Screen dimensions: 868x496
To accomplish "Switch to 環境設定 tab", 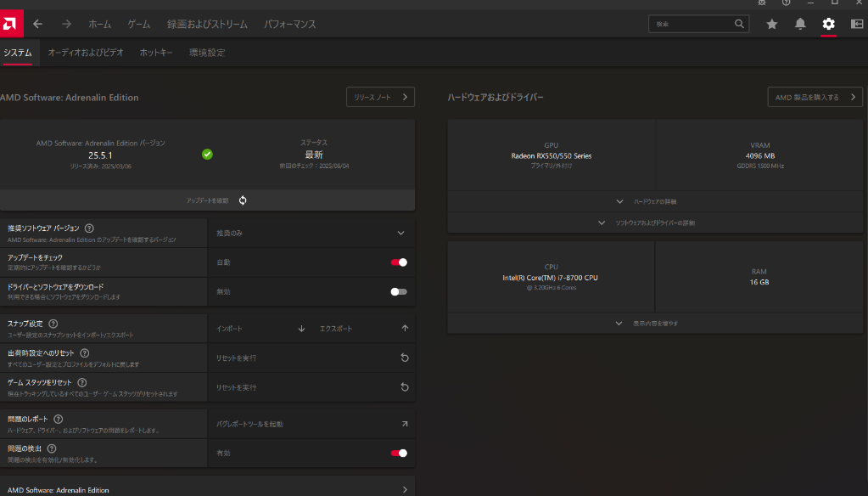I will [207, 53].
